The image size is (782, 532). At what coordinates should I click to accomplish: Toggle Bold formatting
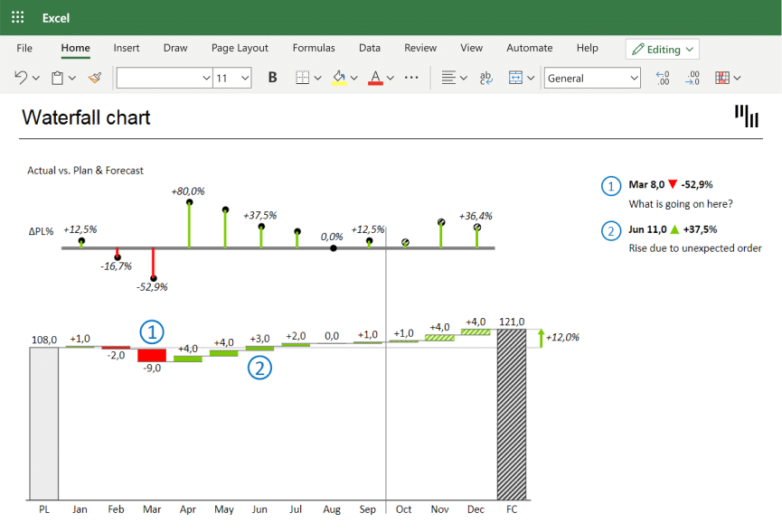(x=272, y=79)
